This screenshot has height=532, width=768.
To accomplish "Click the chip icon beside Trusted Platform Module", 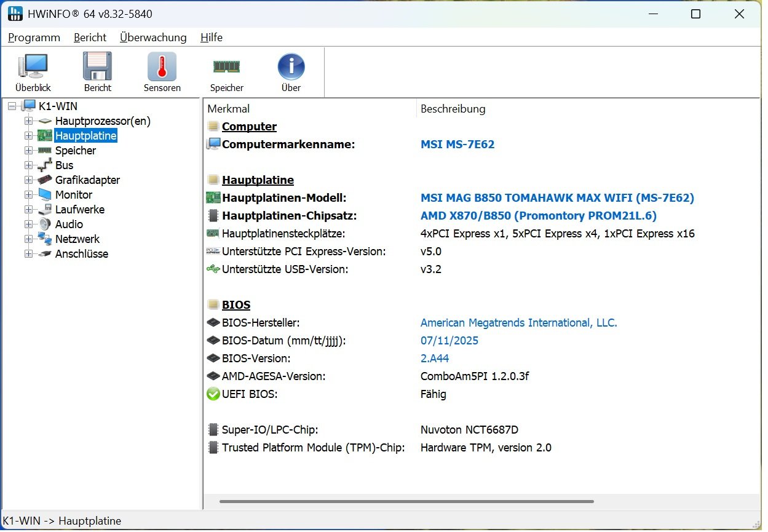I will [213, 448].
